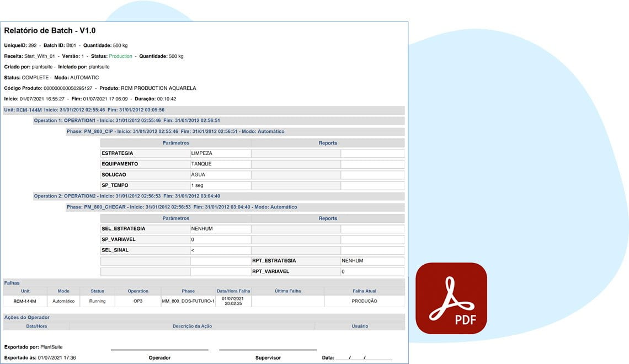This screenshot has width=629, height=364.
Task: Click the red PDF icon
Action: pyautogui.click(x=451, y=298)
